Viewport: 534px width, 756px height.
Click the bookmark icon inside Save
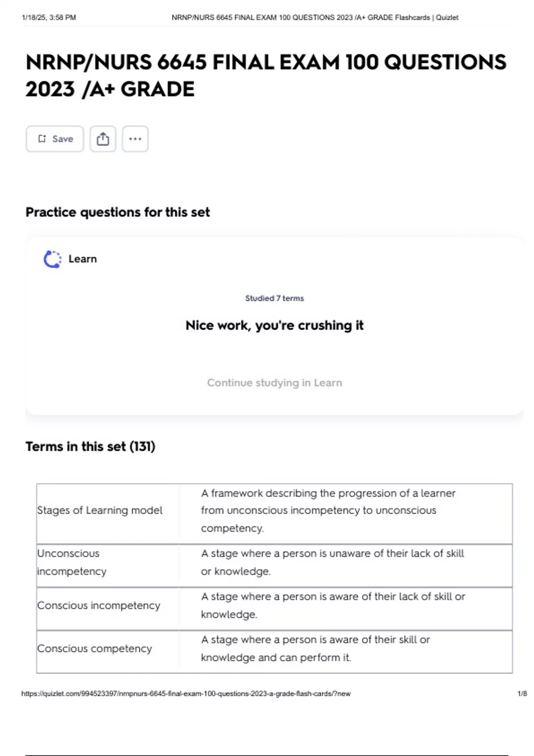(42, 139)
